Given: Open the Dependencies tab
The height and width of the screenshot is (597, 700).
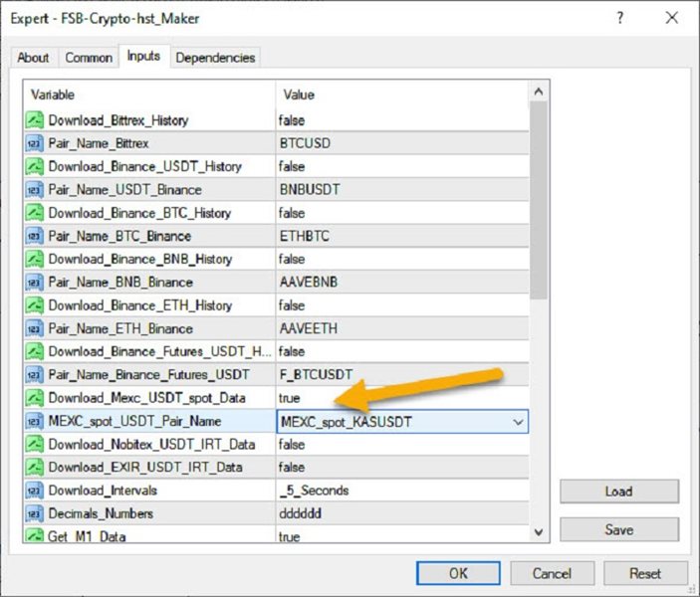Looking at the screenshot, I should (x=215, y=58).
